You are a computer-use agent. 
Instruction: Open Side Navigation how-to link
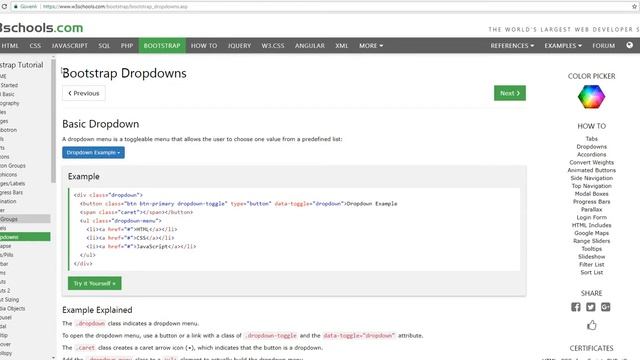point(591,178)
